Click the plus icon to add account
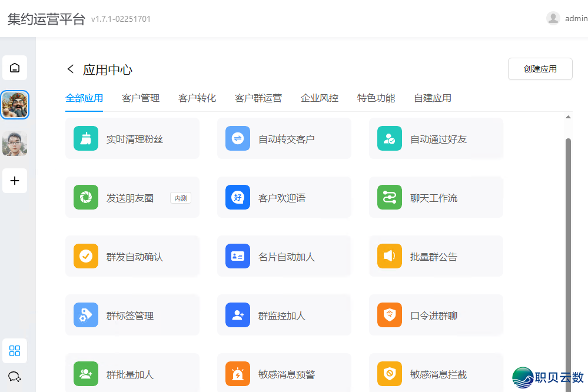This screenshot has height=392, width=588. pyautogui.click(x=15, y=181)
